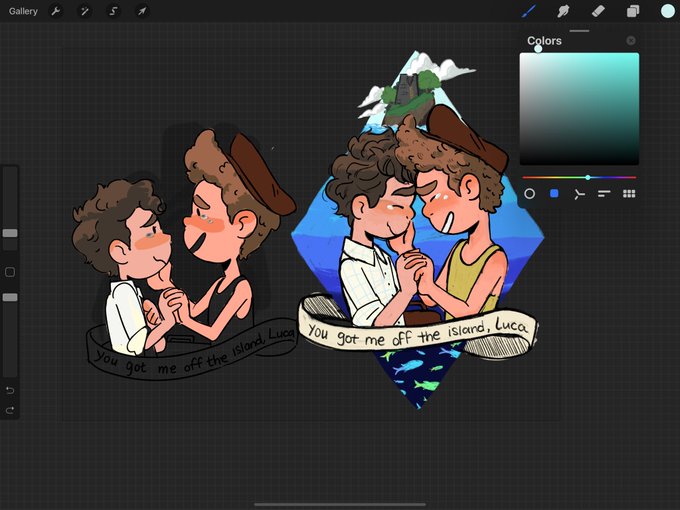Redo the last action

pyautogui.click(x=10, y=410)
